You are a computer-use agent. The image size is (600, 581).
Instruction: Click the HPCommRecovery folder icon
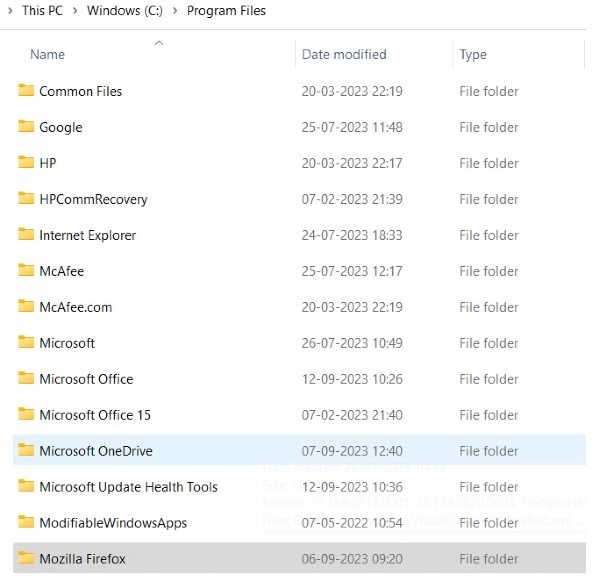tap(26, 198)
